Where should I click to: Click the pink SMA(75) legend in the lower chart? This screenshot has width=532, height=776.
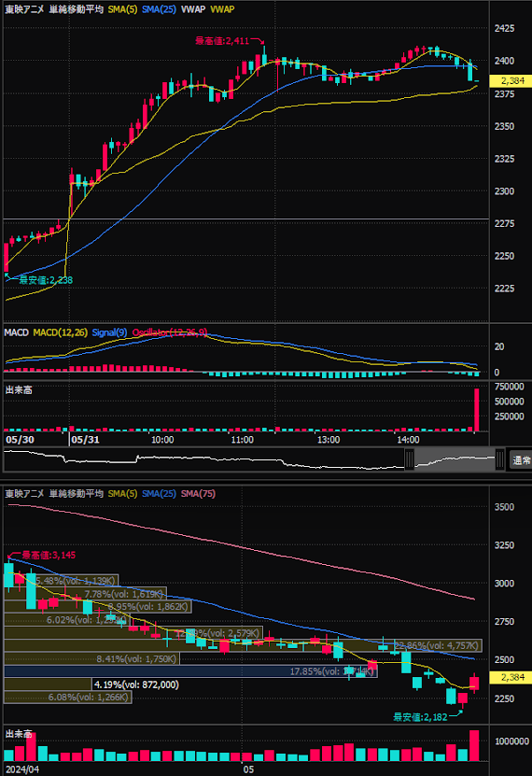[198, 493]
